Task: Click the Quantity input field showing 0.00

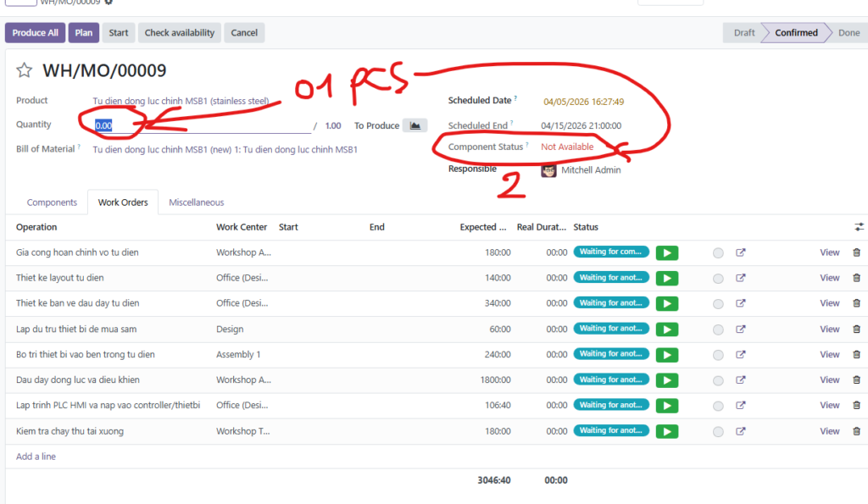Action: pos(202,125)
